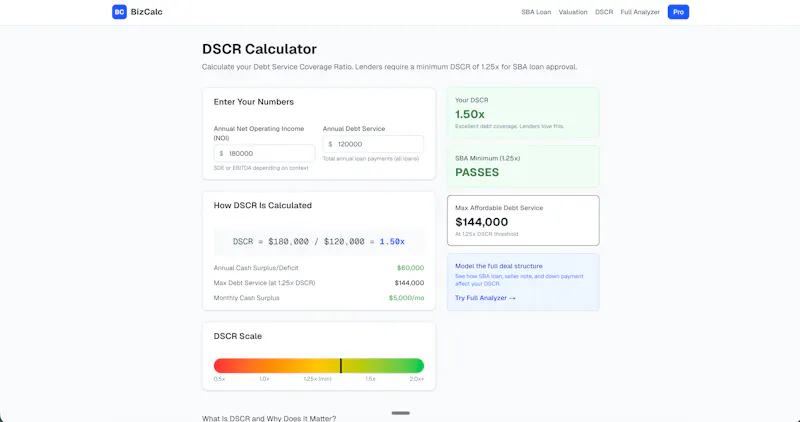
Task: Click the 1.25x (min) scale label
Action: point(317,379)
